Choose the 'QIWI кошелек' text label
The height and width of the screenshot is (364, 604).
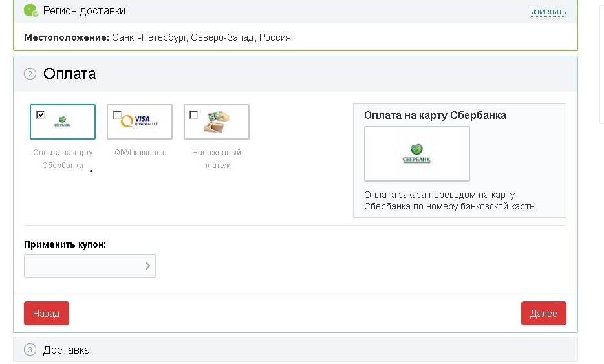click(x=140, y=153)
